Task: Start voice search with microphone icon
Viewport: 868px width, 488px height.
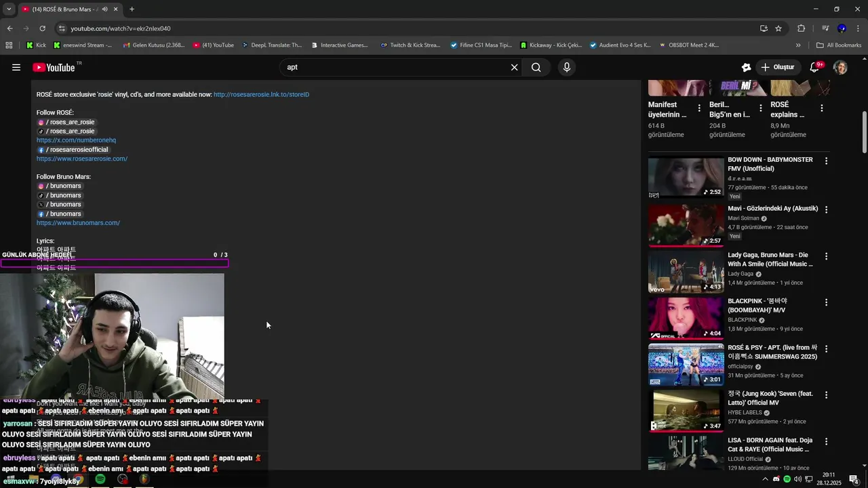Action: (x=567, y=67)
